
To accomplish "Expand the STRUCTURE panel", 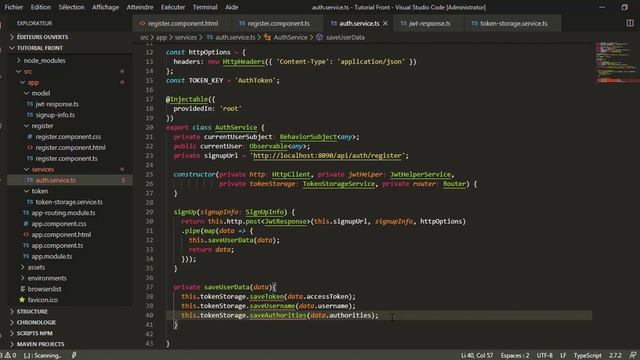I will (32, 311).
